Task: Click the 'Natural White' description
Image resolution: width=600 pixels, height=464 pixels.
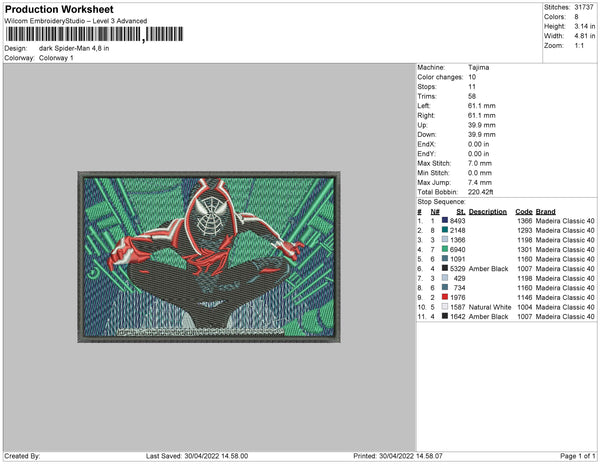Action: tap(490, 307)
